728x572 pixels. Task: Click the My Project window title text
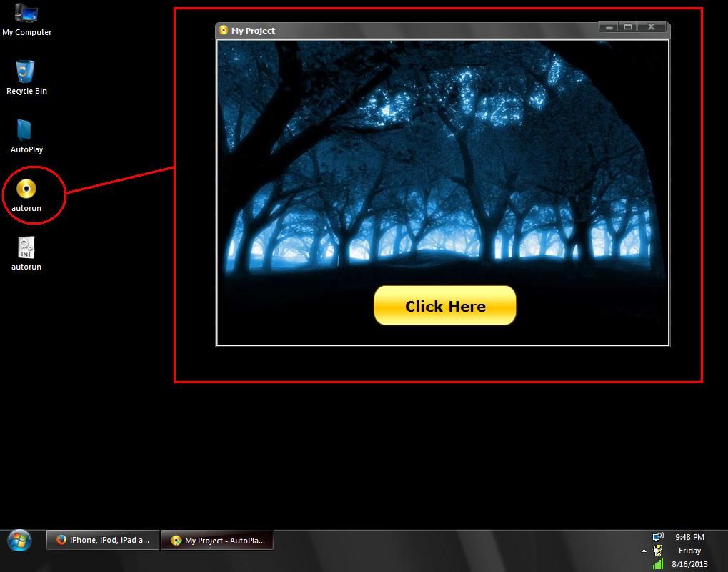pyautogui.click(x=253, y=31)
